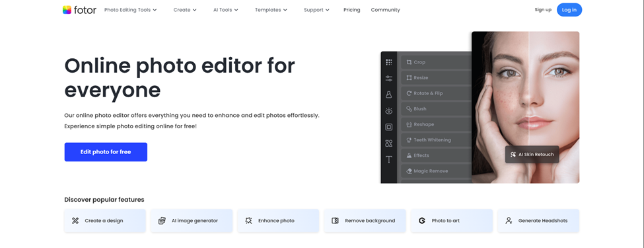The height and width of the screenshot is (248, 644).
Task: Select the Text tool icon in sidebar
Action: click(388, 159)
